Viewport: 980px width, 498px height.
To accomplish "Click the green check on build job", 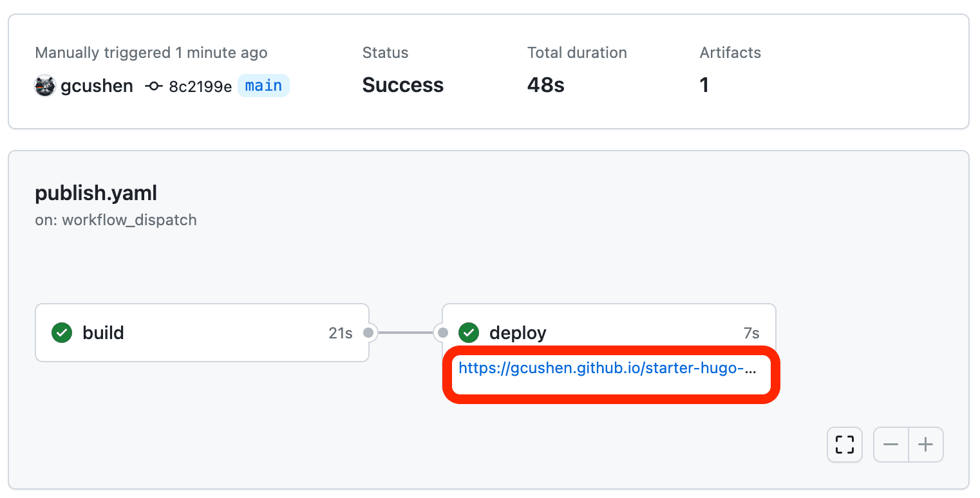I will [62, 333].
